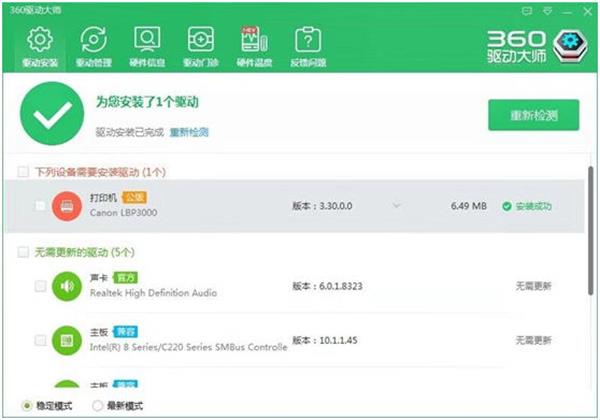Open the 驱动安装 gear tab
Screen dimensions: 600x420
pos(40,47)
